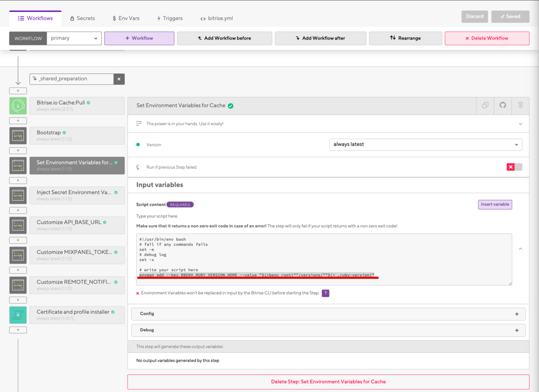The width and height of the screenshot is (539, 392).
Task: Click the Bootstrap script icon
Action: pos(18,136)
